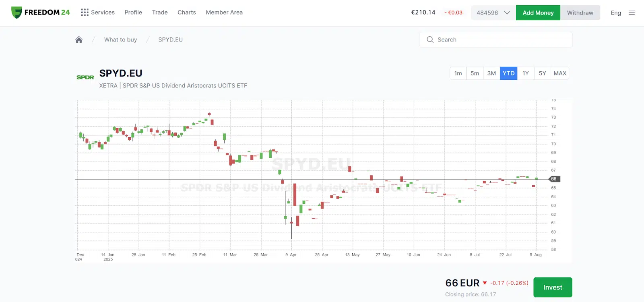Open the Member Area menu
Image resolution: width=644 pixels, height=302 pixels.
click(224, 12)
